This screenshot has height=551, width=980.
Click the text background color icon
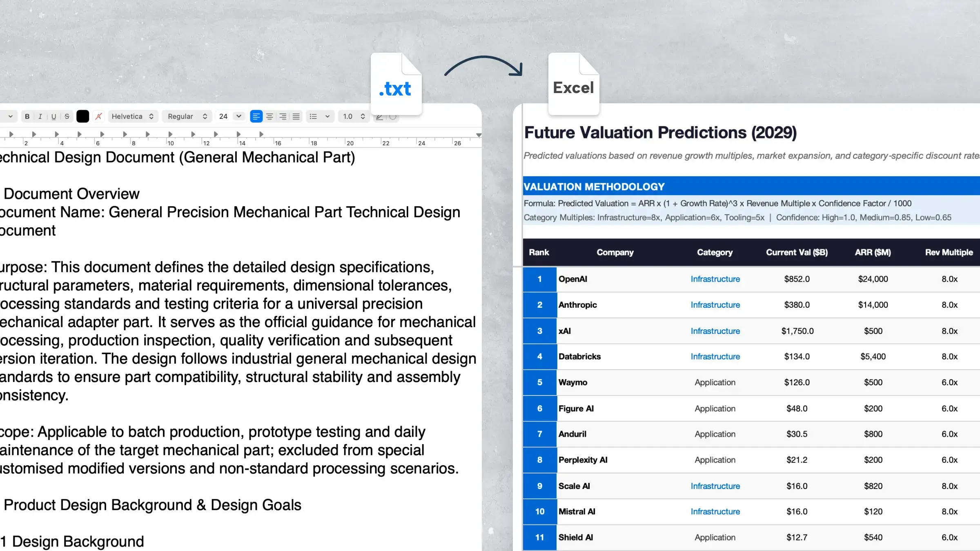click(x=98, y=116)
